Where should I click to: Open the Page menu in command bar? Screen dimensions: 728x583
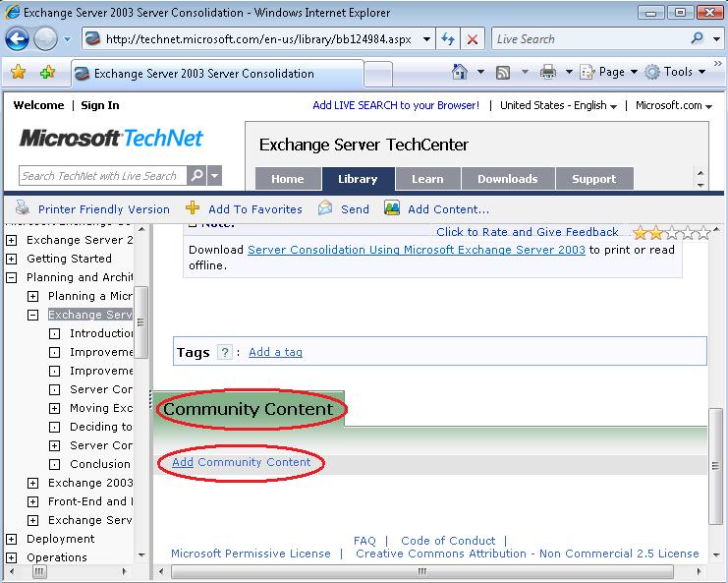pyautogui.click(x=608, y=72)
